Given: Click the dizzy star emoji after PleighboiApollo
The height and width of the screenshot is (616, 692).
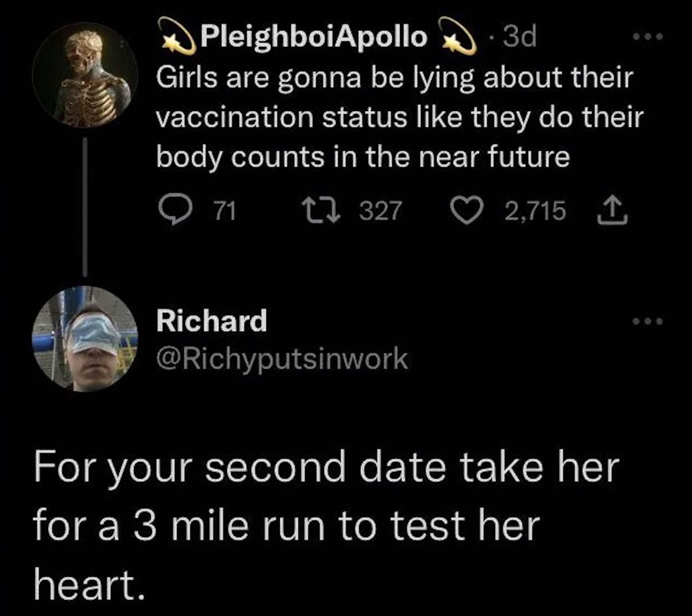Looking at the screenshot, I should (x=457, y=36).
